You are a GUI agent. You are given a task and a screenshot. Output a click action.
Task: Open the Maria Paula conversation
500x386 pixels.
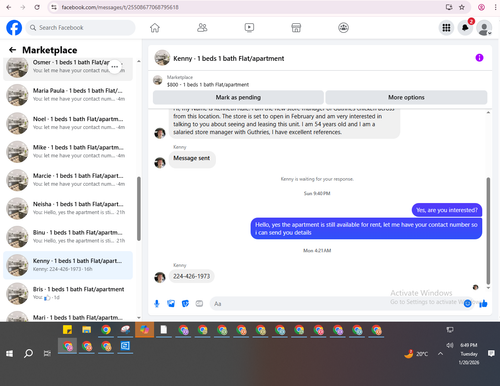point(68,95)
